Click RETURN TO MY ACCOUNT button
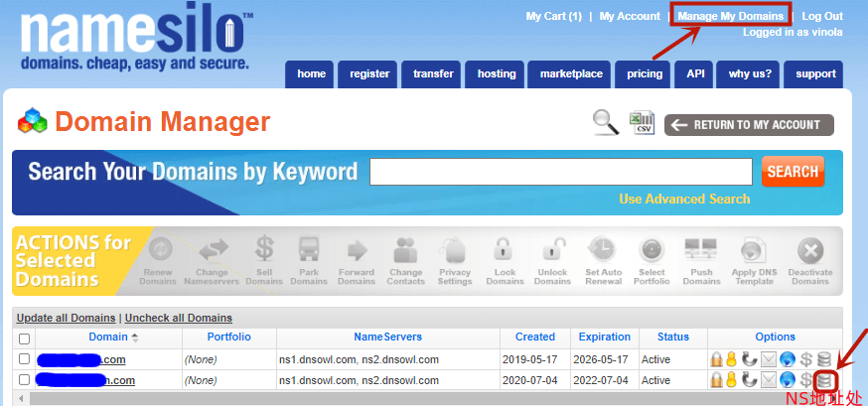This screenshot has height=406, width=868. [x=750, y=125]
